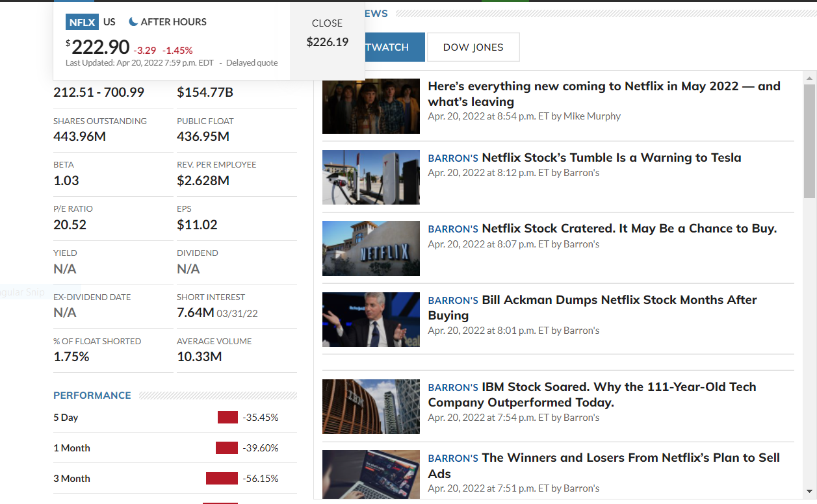
Task: Click the Shares Outstanding value 443.96M
Action: click(x=81, y=136)
